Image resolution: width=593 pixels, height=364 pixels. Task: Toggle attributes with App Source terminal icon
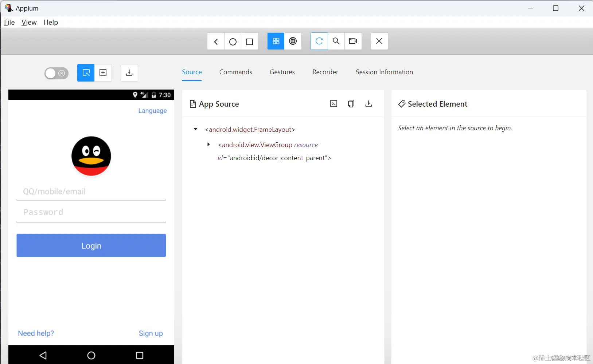(334, 104)
